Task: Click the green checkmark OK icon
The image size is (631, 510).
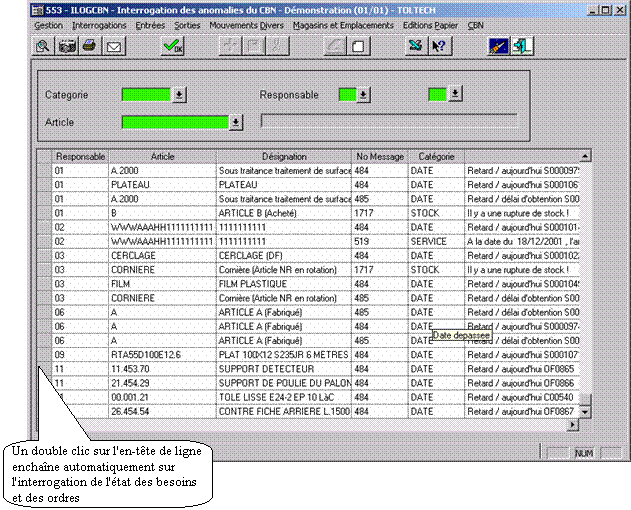Action: (x=173, y=46)
